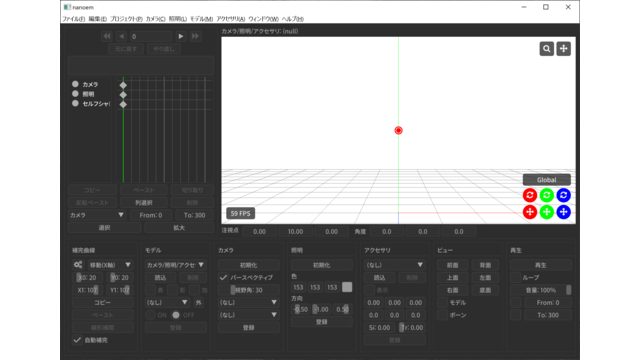Click the red rotate X-axis gizmo
Screen dimensions: 640x360
[x=530, y=195]
